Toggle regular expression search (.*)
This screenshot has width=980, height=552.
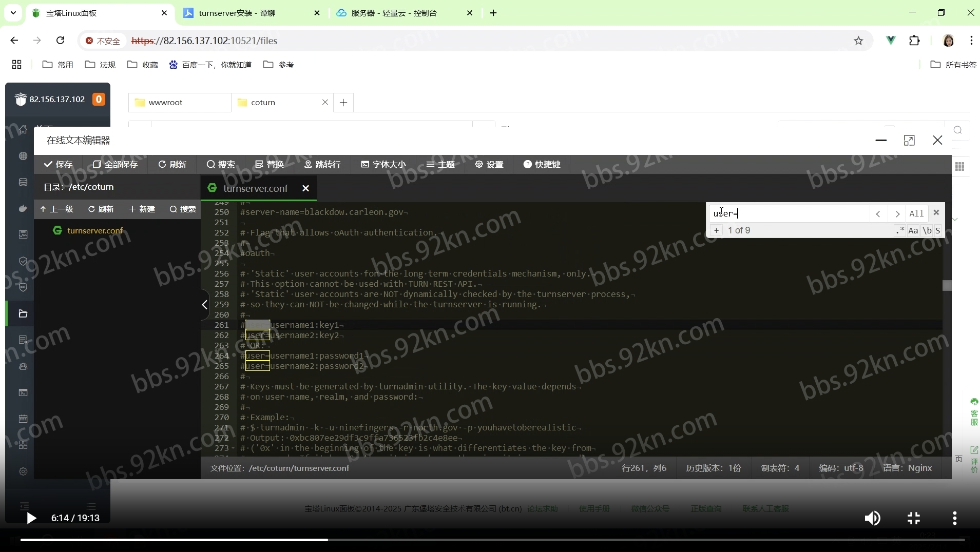click(x=900, y=230)
